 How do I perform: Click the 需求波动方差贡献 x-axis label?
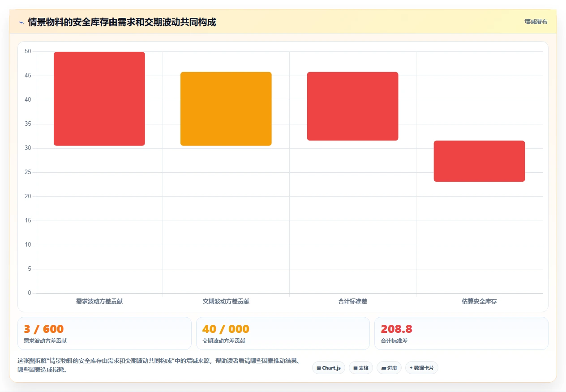tap(99, 302)
